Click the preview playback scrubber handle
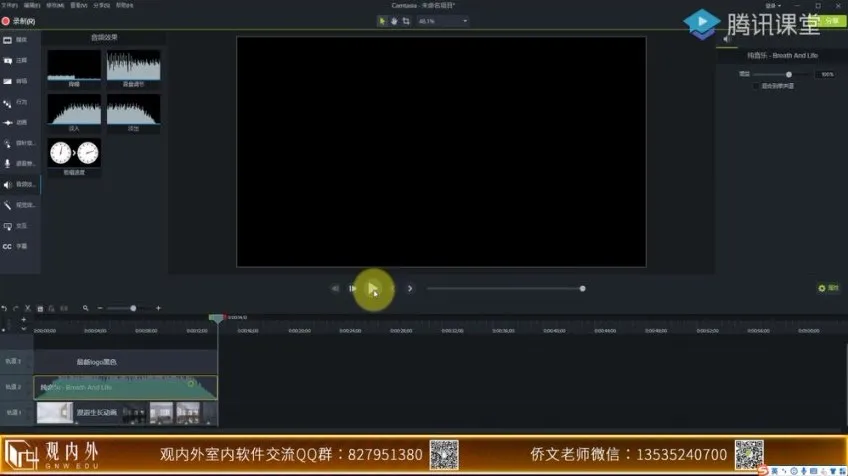 coord(582,289)
